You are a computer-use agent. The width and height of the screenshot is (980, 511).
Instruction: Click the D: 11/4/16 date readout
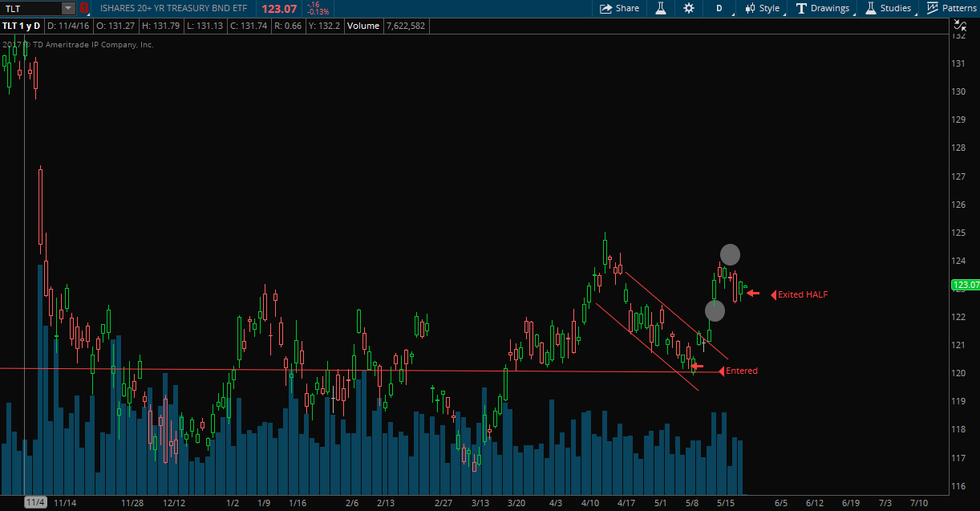pos(68,26)
